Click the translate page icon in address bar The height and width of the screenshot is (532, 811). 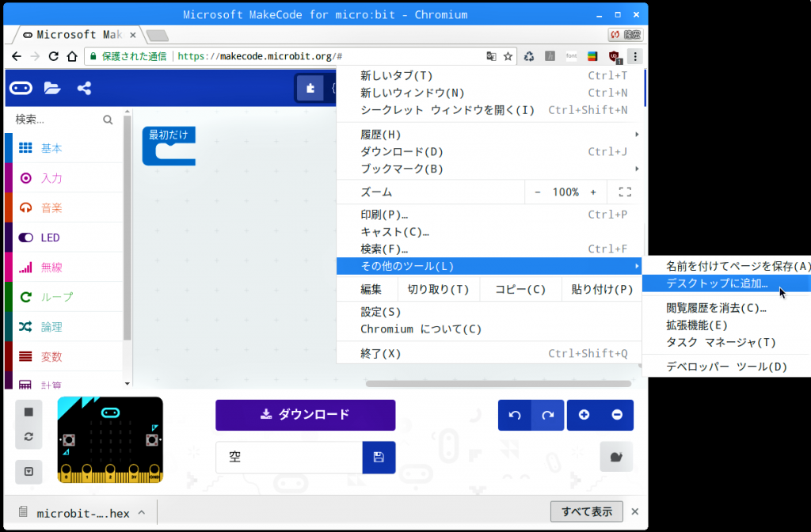point(491,56)
